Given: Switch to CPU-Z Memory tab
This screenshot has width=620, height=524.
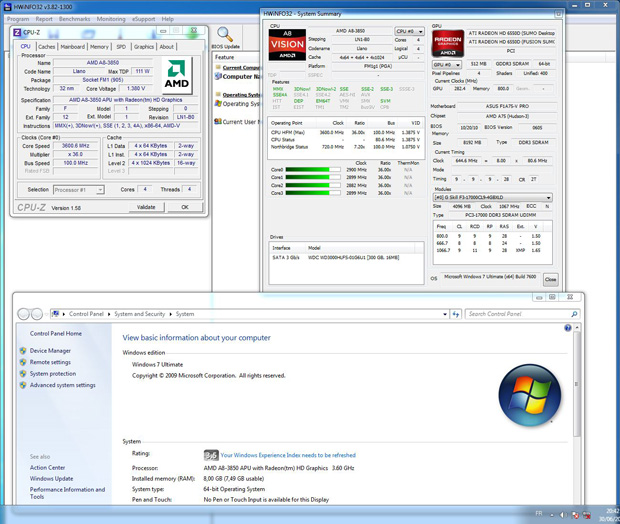Looking at the screenshot, I should pos(99,47).
